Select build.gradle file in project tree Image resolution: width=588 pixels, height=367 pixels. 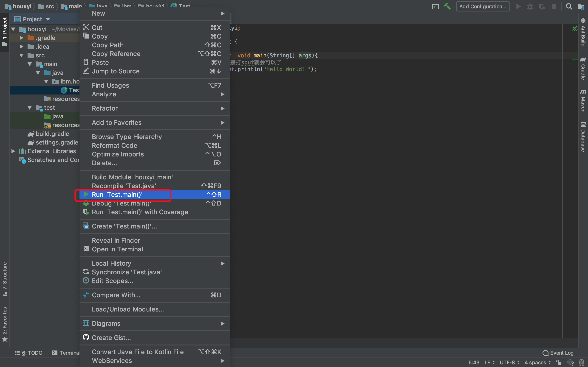click(52, 134)
